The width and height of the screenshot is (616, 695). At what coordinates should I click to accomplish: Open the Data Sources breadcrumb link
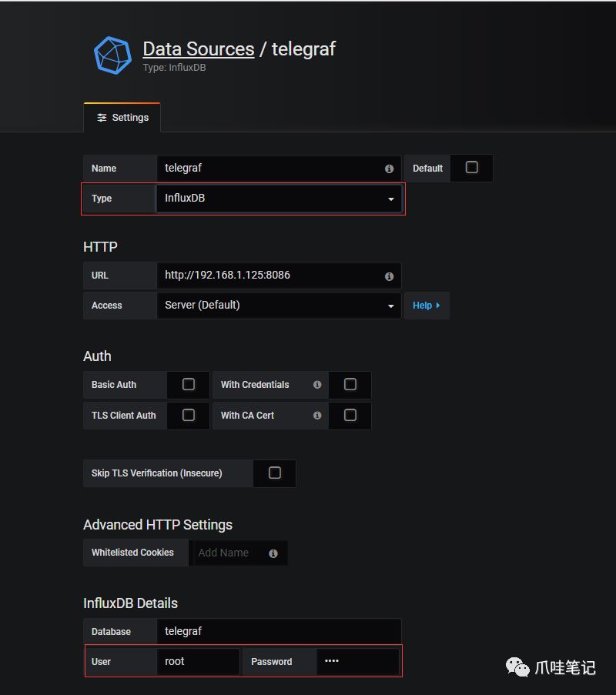[198, 48]
